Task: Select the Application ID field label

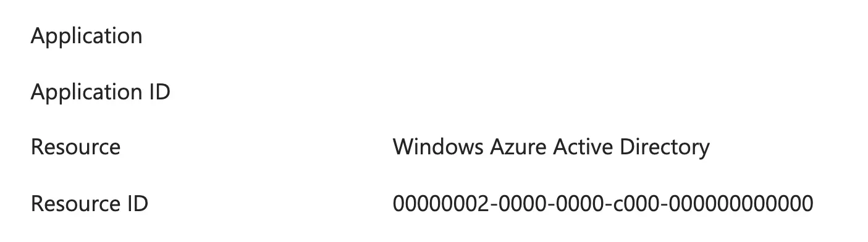Action: tap(101, 93)
